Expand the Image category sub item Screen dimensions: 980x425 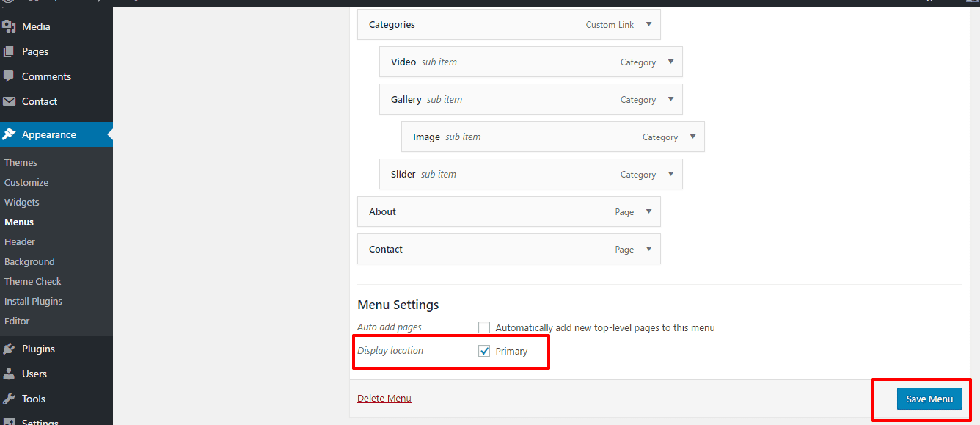click(692, 137)
